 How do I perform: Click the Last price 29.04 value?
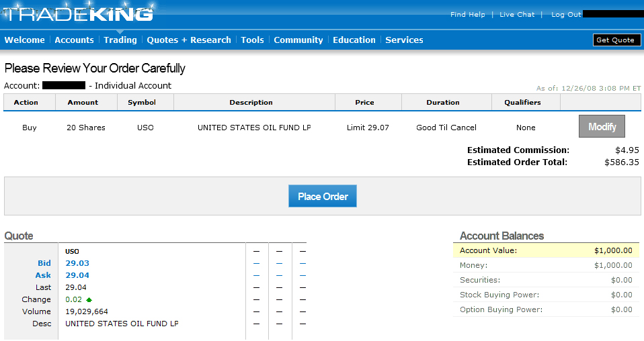pos(76,287)
